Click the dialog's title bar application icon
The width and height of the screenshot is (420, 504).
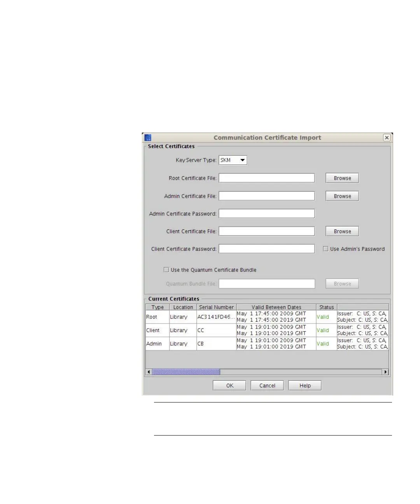(148, 138)
